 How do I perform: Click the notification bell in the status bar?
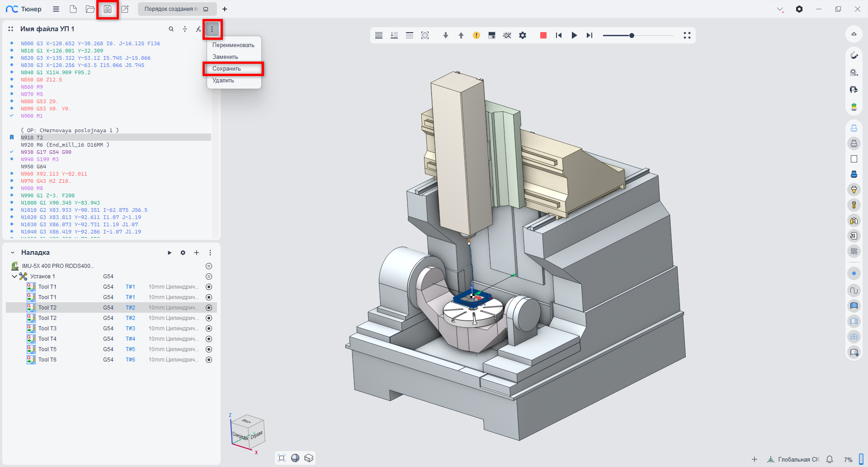830,459
